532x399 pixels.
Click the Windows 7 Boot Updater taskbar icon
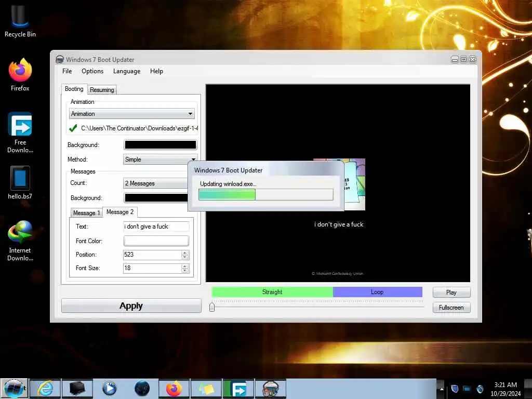point(270,389)
